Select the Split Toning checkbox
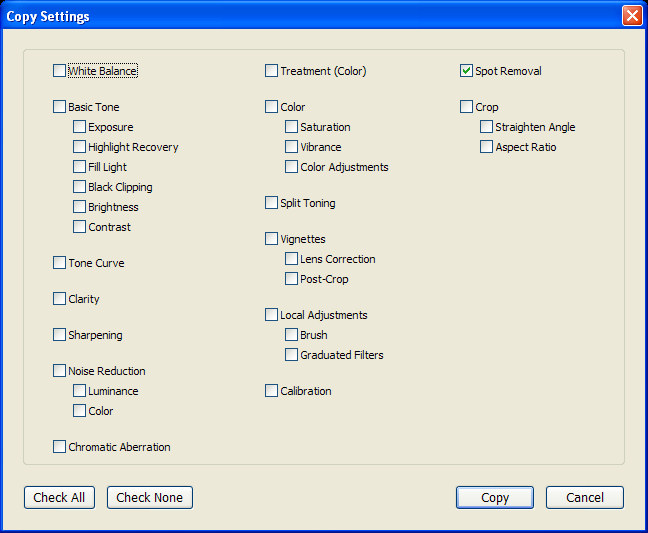The height and width of the screenshot is (533, 648). [x=271, y=203]
